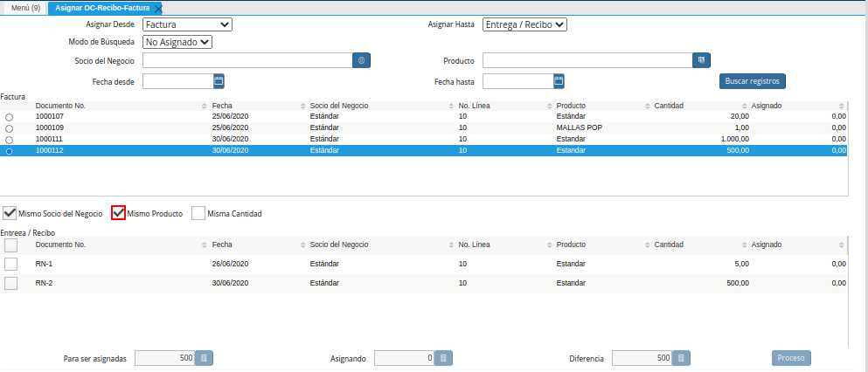
Task: Switch to the Menú (9) tab
Action: coord(23,8)
